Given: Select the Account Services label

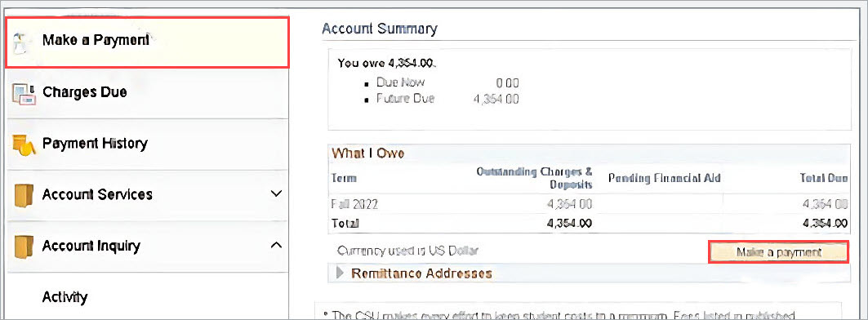Looking at the screenshot, I should tap(97, 195).
